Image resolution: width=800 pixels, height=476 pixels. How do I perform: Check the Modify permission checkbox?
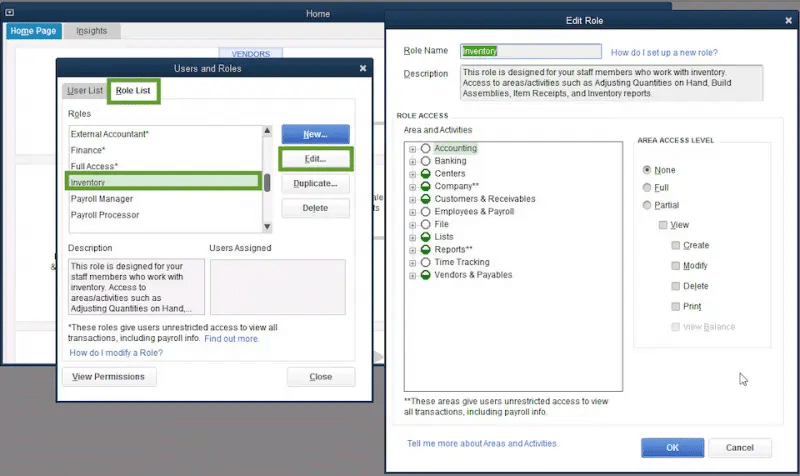676,266
